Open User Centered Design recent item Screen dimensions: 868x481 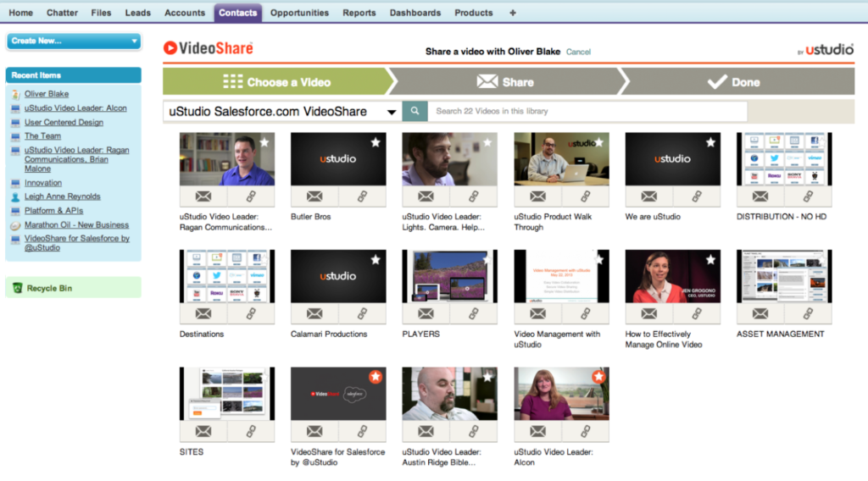pyautogui.click(x=64, y=122)
